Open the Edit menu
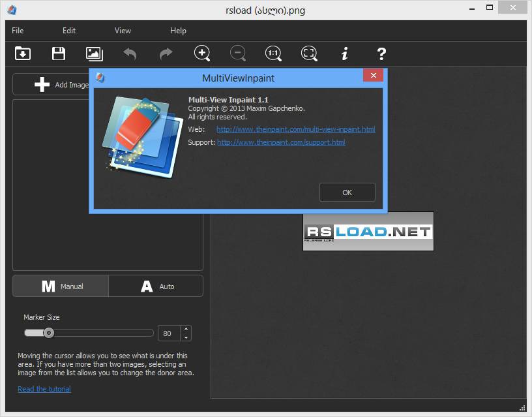The width and height of the screenshot is (532, 417). (69, 31)
